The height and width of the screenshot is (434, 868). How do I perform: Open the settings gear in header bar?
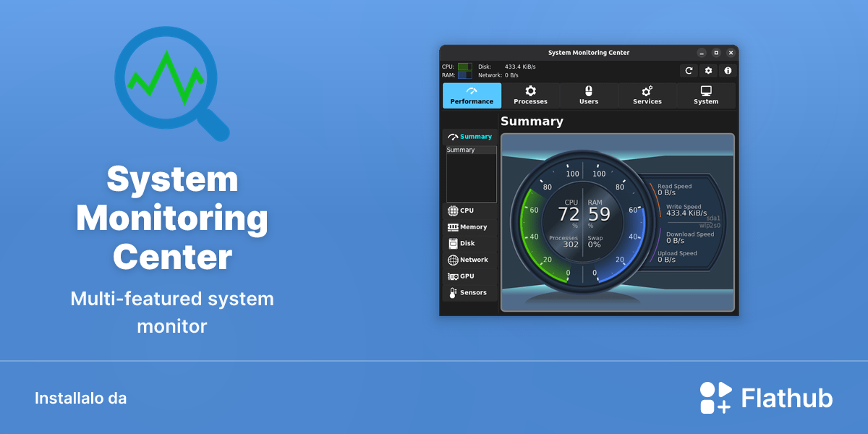[x=709, y=70]
